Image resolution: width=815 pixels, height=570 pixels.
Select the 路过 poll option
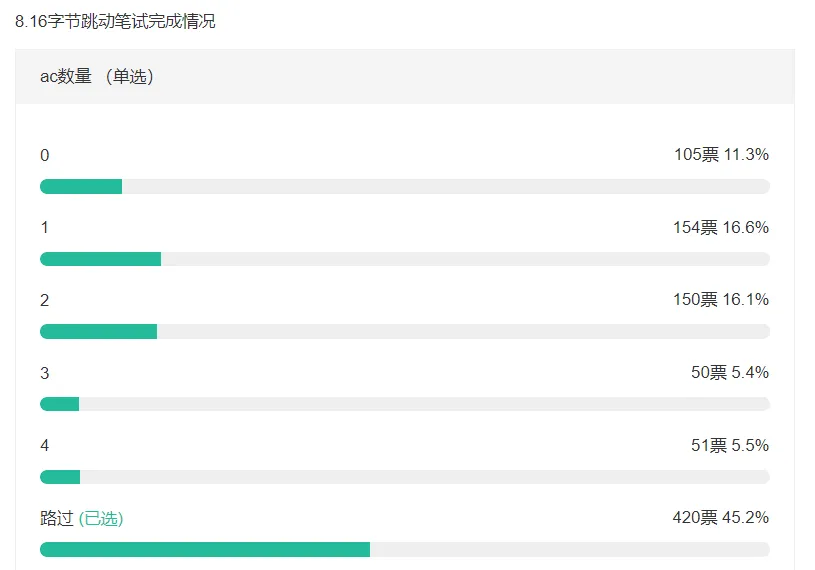tap(57, 518)
